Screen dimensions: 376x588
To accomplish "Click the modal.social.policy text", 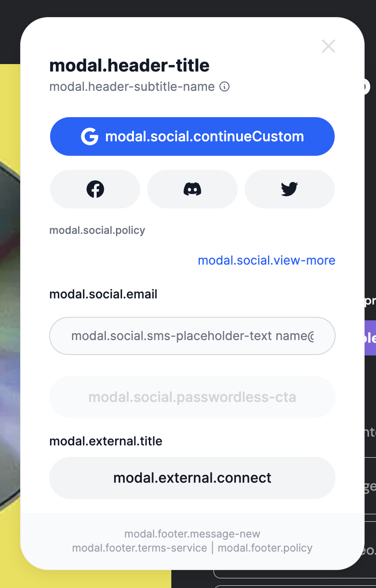I will (x=97, y=230).
